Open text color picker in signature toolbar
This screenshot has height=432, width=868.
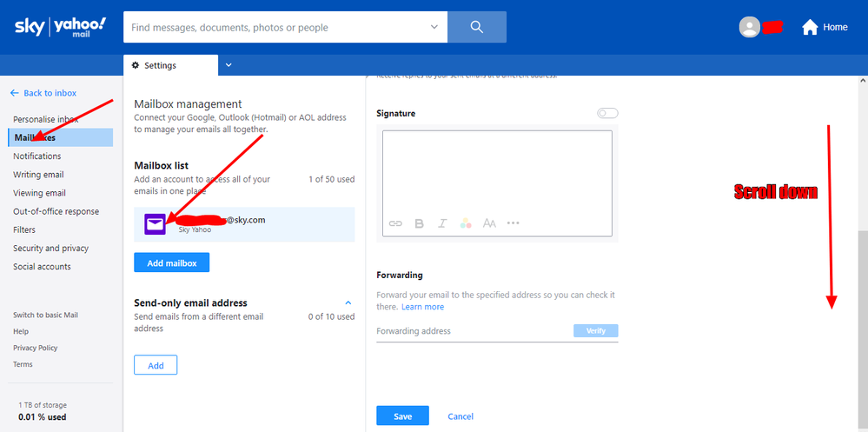tap(466, 223)
